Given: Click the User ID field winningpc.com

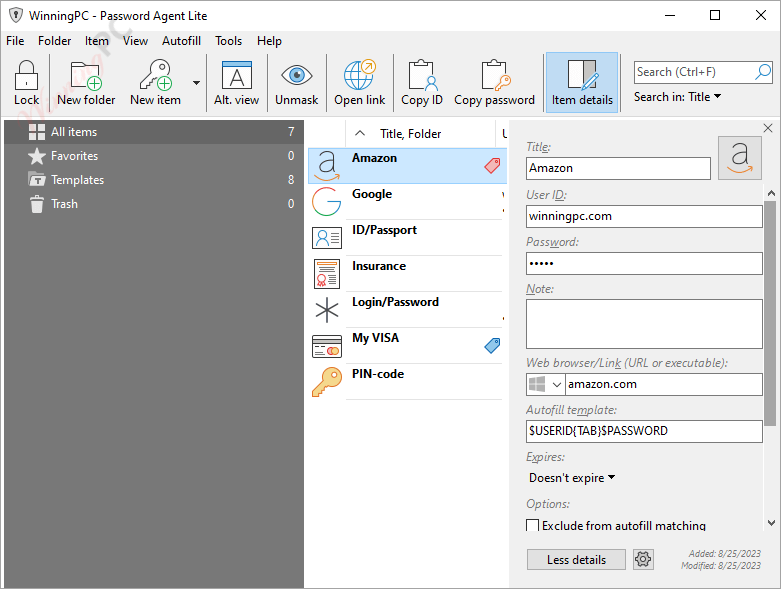Looking at the screenshot, I should (644, 217).
